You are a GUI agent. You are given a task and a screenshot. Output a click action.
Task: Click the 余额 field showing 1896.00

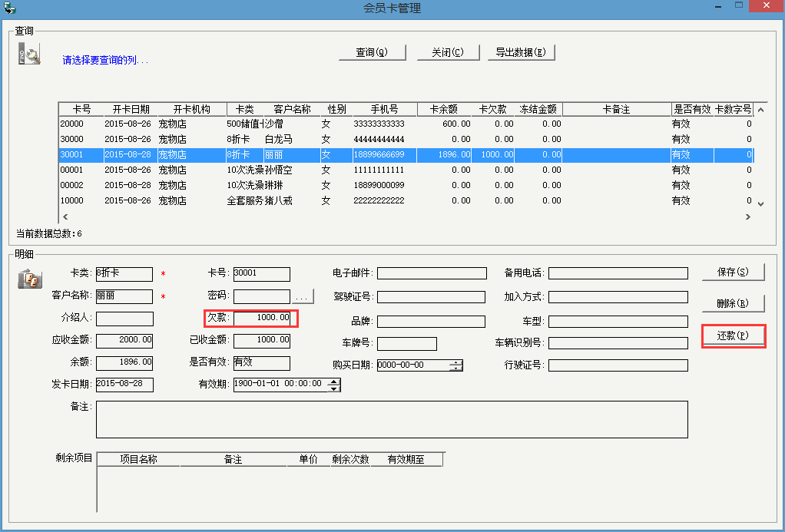(x=124, y=363)
